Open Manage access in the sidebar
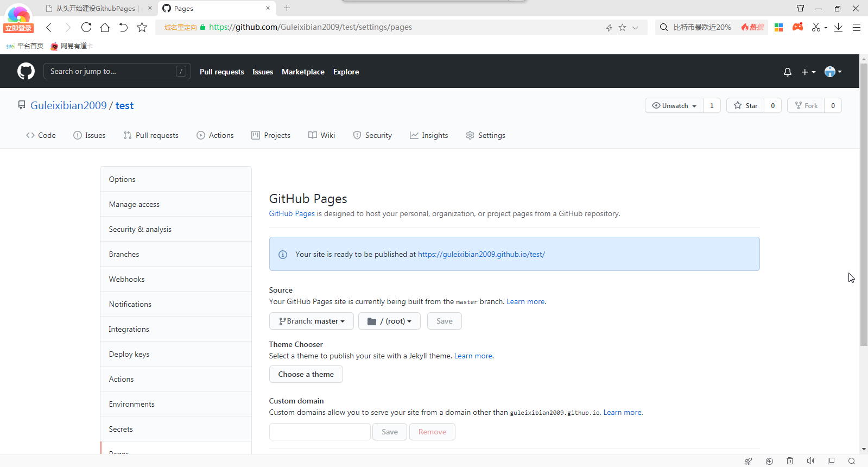868x467 pixels. click(176, 204)
